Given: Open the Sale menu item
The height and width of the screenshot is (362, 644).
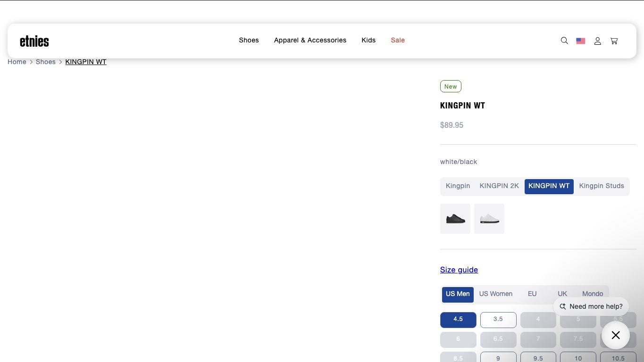Looking at the screenshot, I should click(398, 40).
